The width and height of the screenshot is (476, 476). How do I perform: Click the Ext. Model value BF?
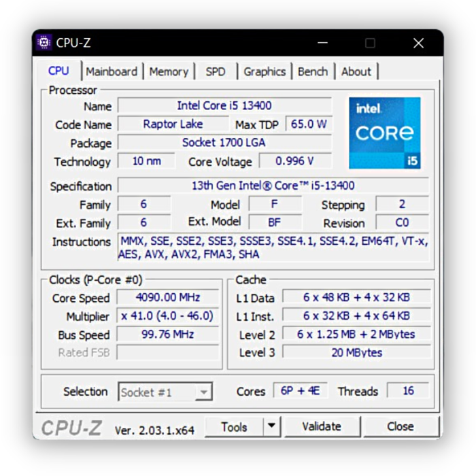point(275,222)
